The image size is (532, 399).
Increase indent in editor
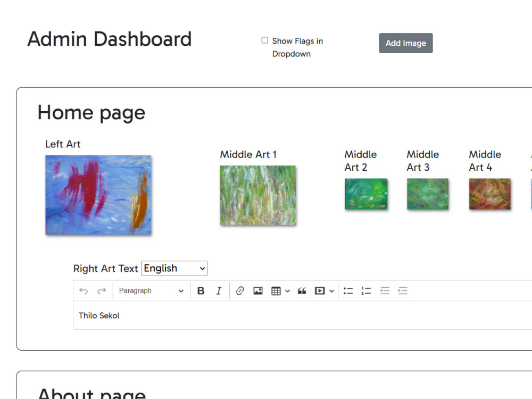pyautogui.click(x=403, y=291)
